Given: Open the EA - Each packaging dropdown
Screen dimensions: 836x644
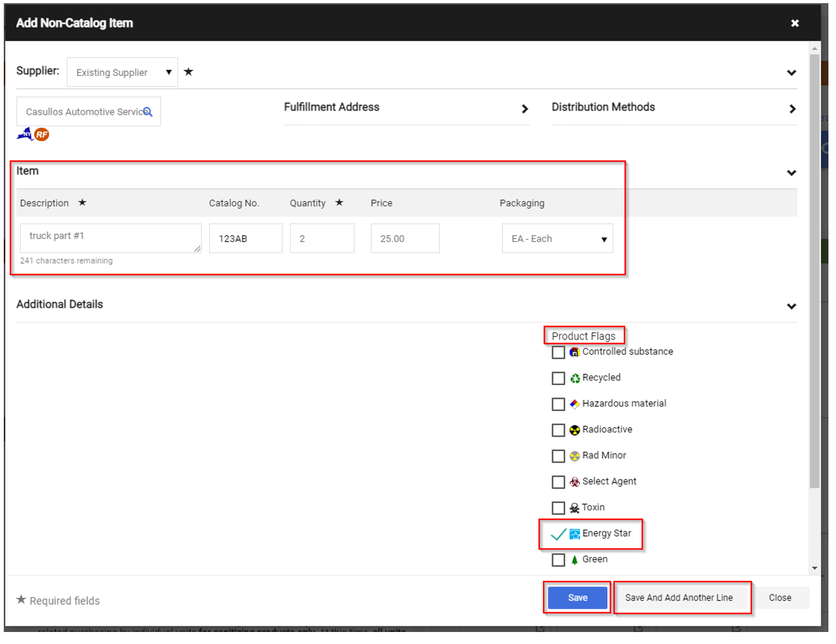Looking at the screenshot, I should click(x=557, y=239).
